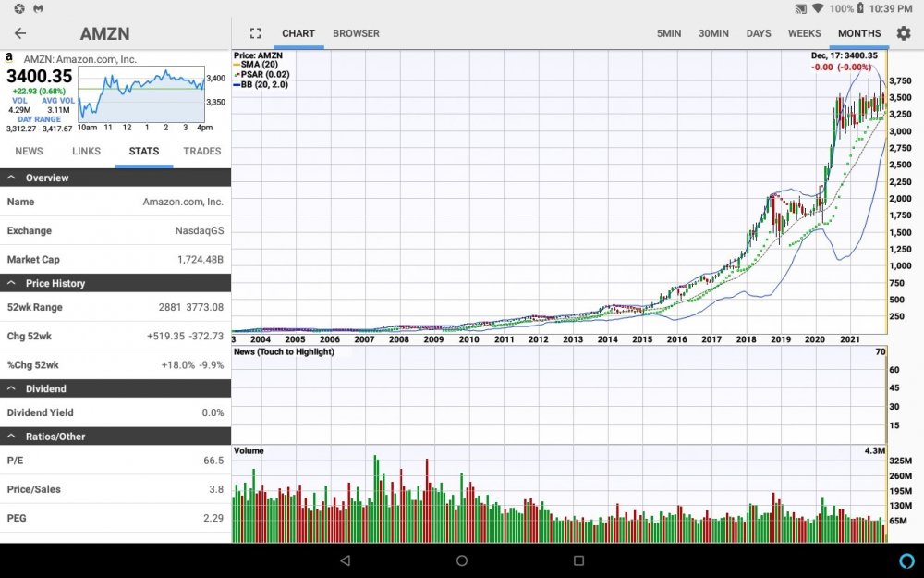This screenshot has width=924, height=578.
Task: Tap the 52wk Range value
Action: 191,307
